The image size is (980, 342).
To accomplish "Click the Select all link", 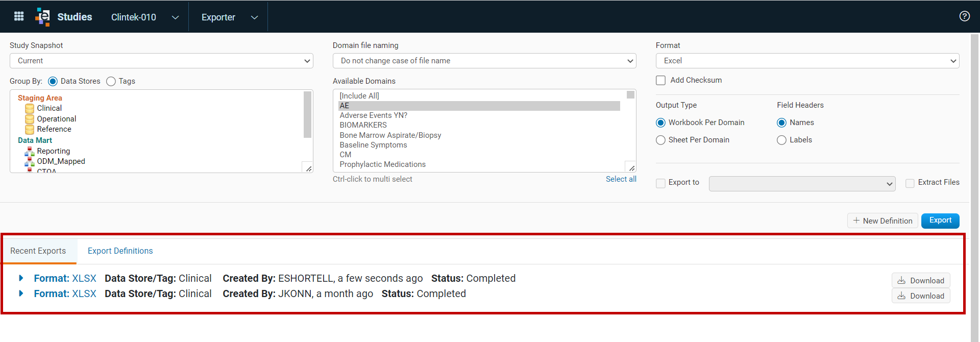I will click(621, 179).
